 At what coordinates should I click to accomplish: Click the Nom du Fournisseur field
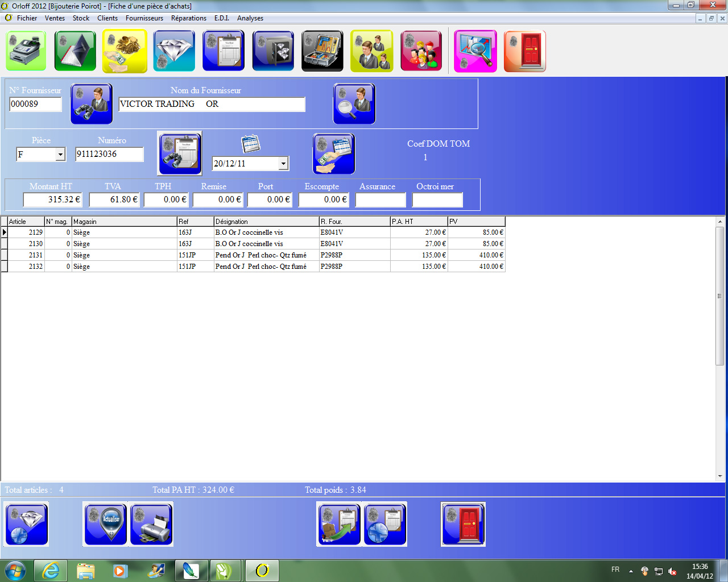click(x=212, y=104)
